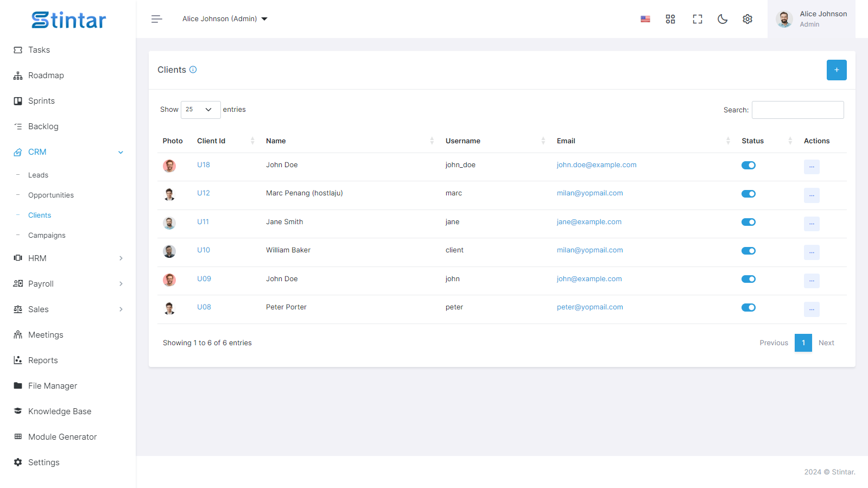
Task: Sort table by Client Id column
Action: click(x=225, y=141)
